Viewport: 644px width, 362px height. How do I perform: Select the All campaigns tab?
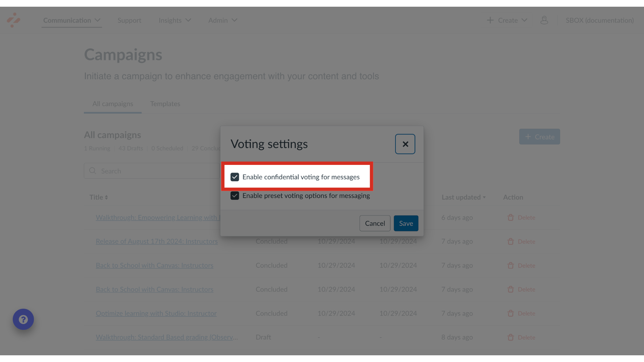(113, 104)
